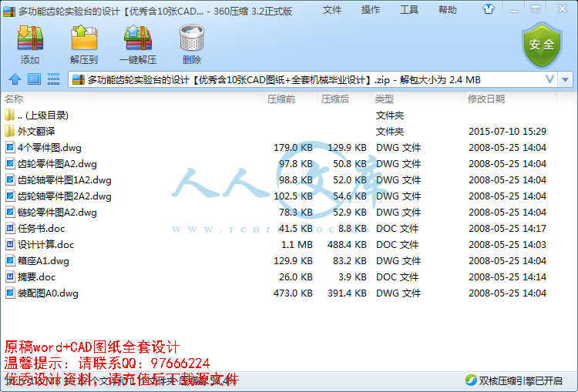The width and height of the screenshot is (578, 392).
Task: Select file name 摘要.doc
Action: coord(36,277)
